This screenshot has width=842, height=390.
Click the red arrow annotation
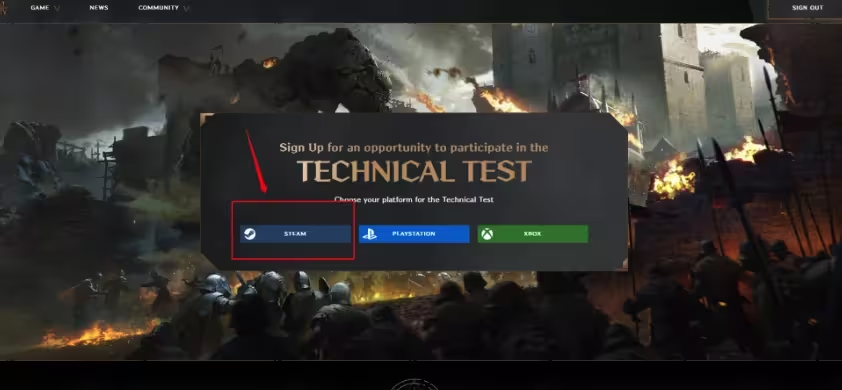tap(256, 161)
